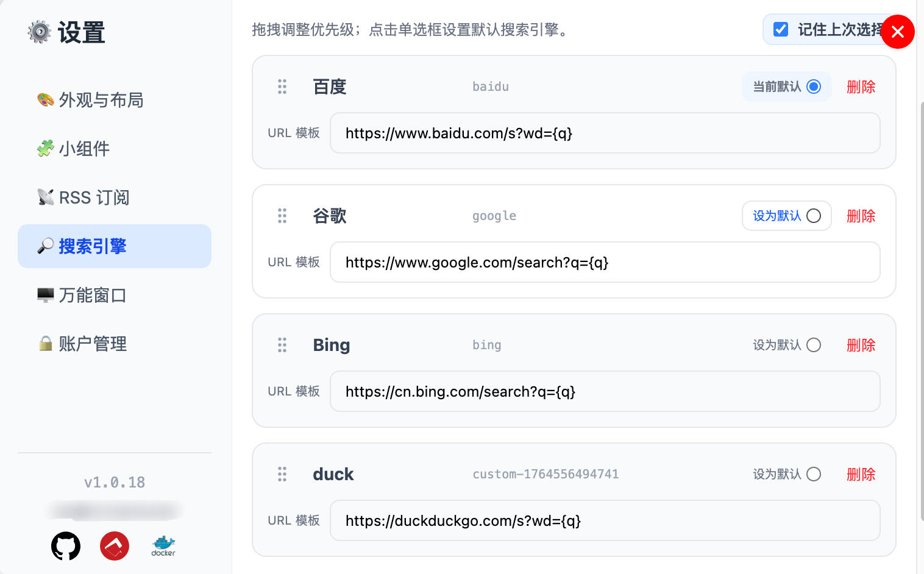The height and width of the screenshot is (574, 924).
Task: Click the Bing URL 模板 input field
Action: point(605,391)
